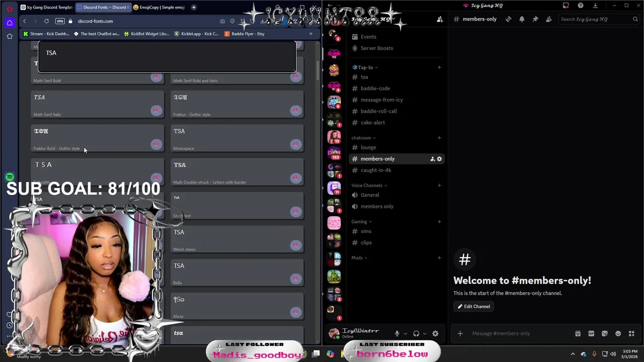Click the plus attachment button in message box

(x=460, y=333)
